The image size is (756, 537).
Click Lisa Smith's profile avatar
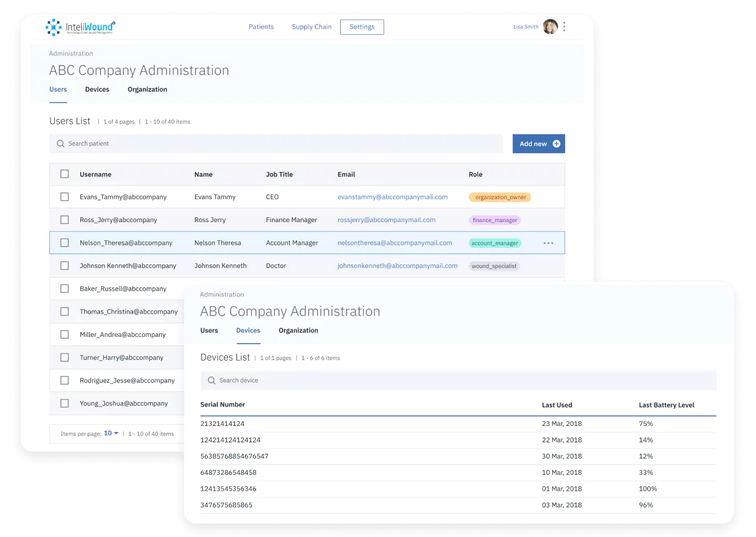pyautogui.click(x=550, y=27)
